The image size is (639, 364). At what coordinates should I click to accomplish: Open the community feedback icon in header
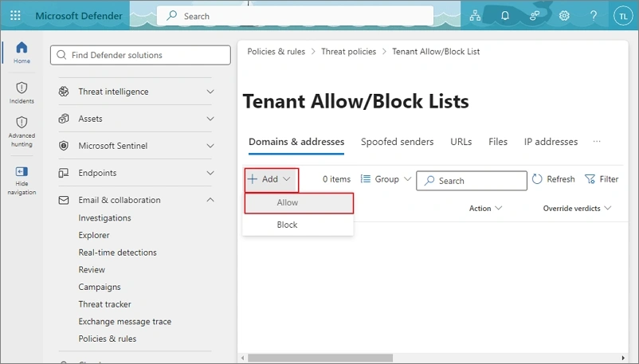[x=535, y=16]
